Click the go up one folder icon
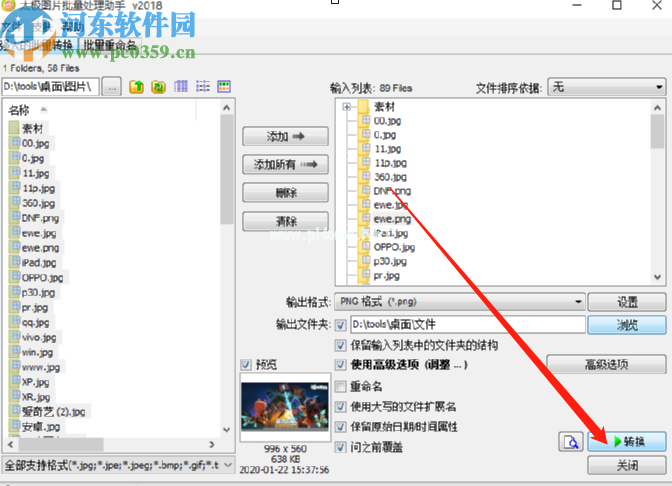The width and height of the screenshot is (672, 486). [138, 87]
